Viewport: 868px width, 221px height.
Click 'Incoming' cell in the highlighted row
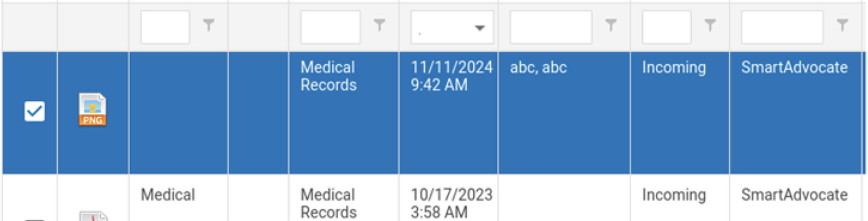pos(673,68)
